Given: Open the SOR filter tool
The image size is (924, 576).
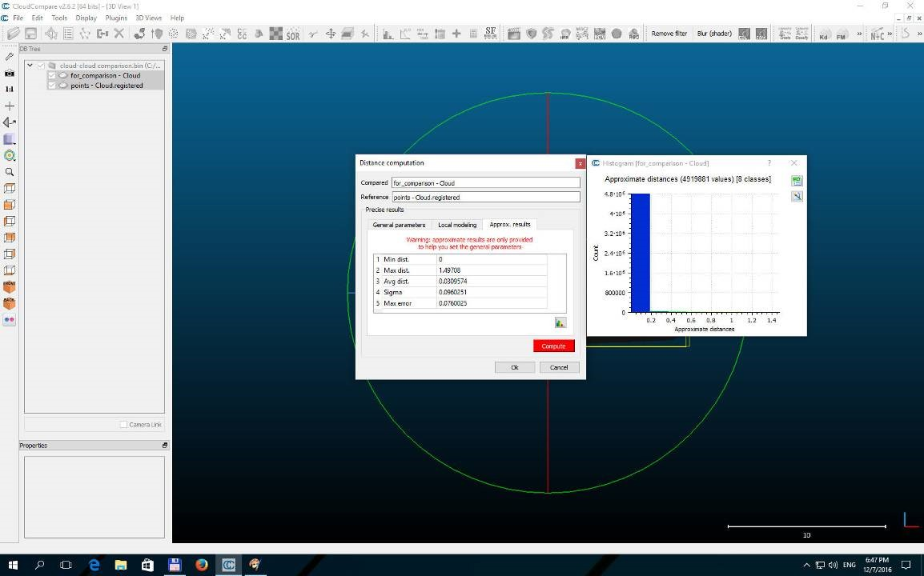Looking at the screenshot, I should pos(293,34).
